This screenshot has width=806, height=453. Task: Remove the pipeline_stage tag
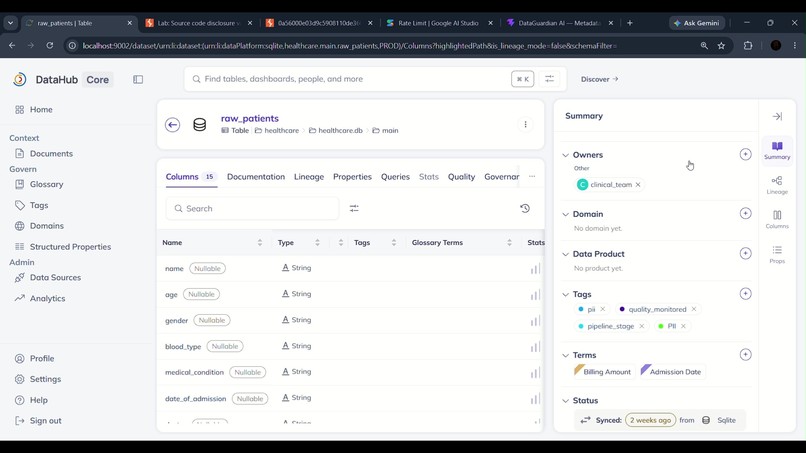click(642, 326)
